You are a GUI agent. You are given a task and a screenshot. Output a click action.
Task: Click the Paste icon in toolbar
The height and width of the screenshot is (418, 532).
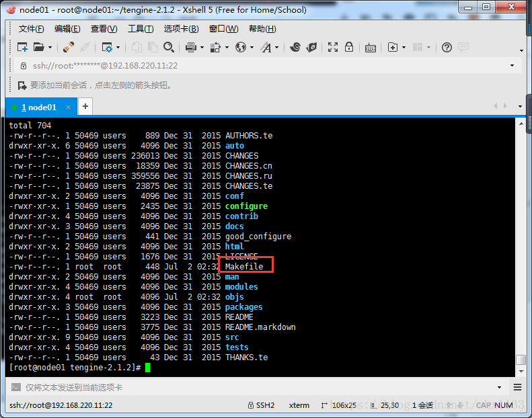[153, 48]
